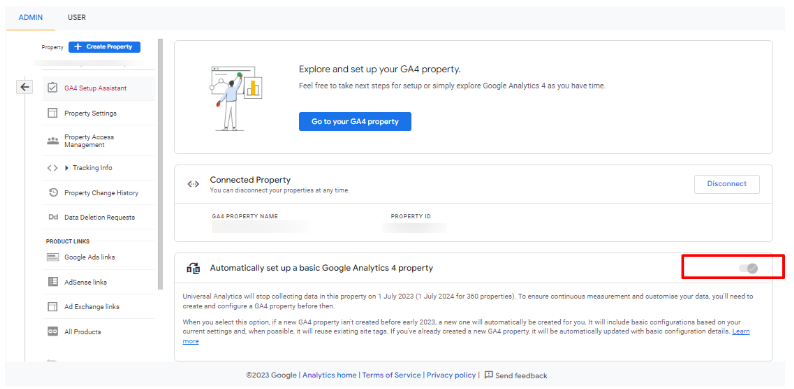Screen dimensions: 794x389
Task: Click the PROPERTY ID column header
Action: (411, 216)
